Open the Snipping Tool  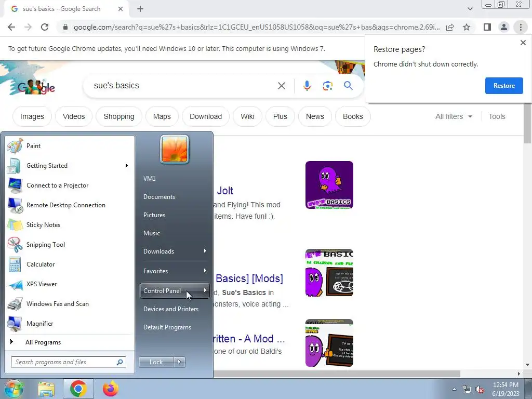click(70, 244)
